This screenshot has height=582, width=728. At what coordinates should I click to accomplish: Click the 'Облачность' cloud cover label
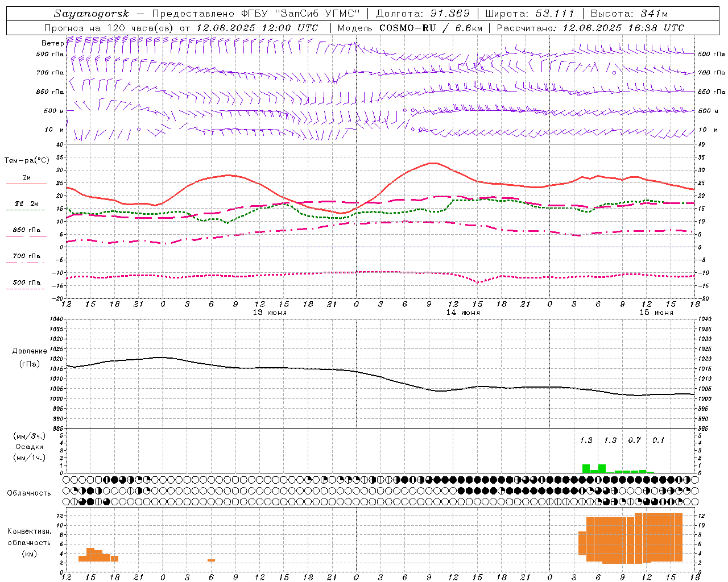coord(29,493)
